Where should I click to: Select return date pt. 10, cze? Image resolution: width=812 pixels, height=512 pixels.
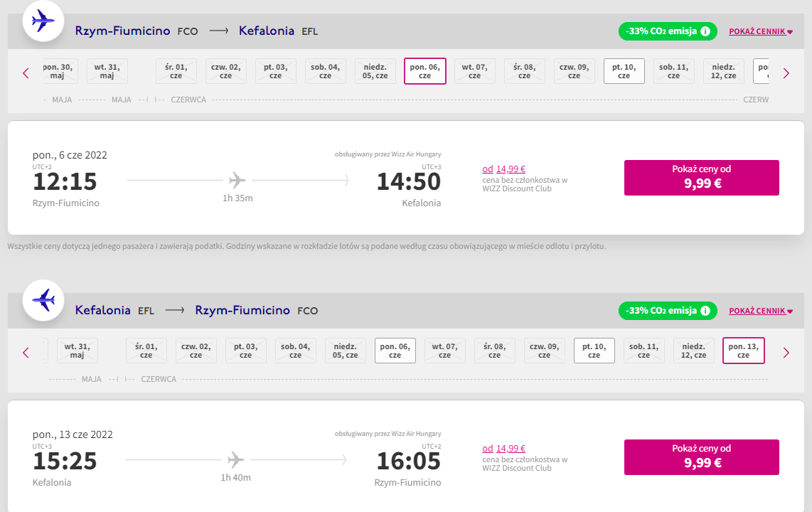pos(594,351)
